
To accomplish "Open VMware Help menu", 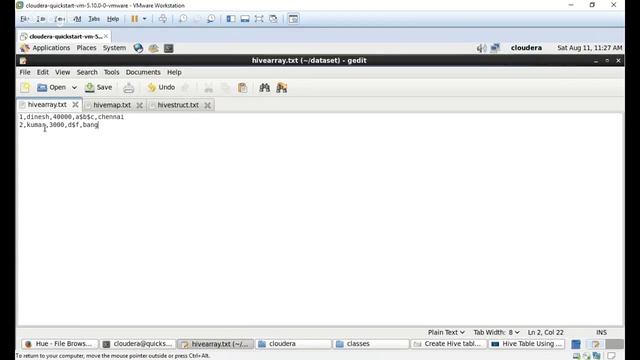I will (113, 19).
